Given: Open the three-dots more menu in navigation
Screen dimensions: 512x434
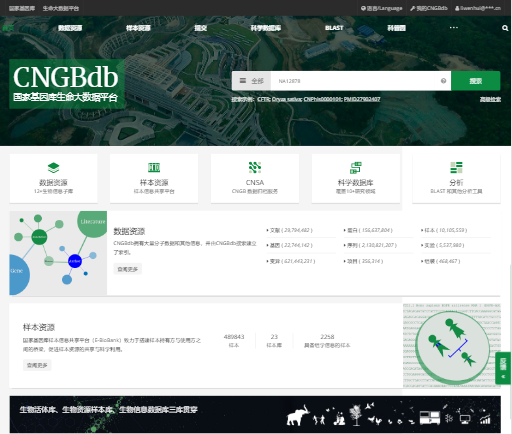Looking at the screenshot, I should [454, 28].
